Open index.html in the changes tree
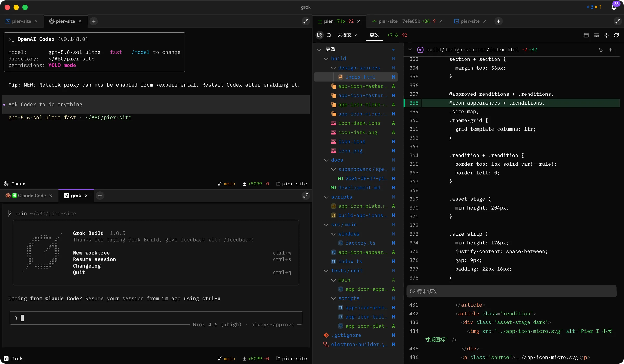Image resolution: width=624 pixels, height=364 pixels. point(356,77)
